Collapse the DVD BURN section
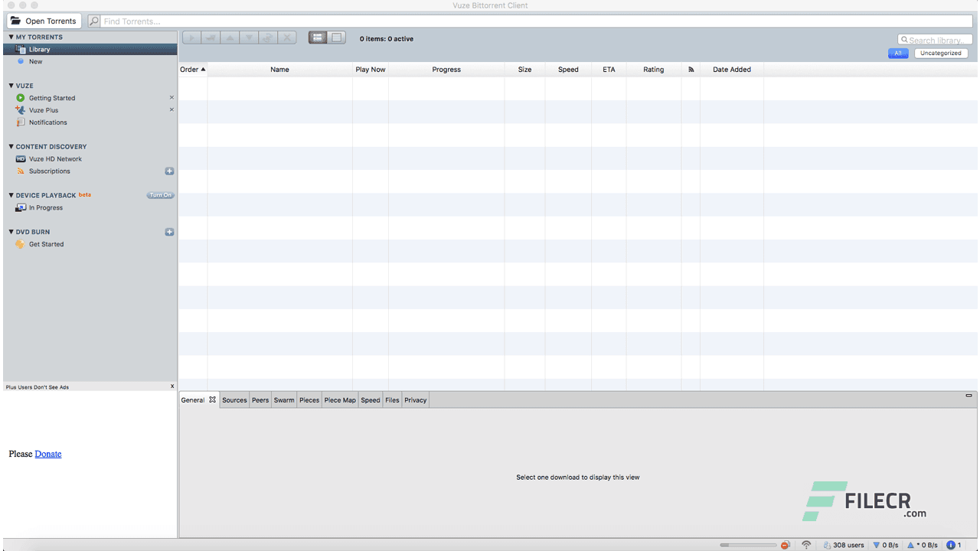980x551 pixels. click(x=11, y=231)
